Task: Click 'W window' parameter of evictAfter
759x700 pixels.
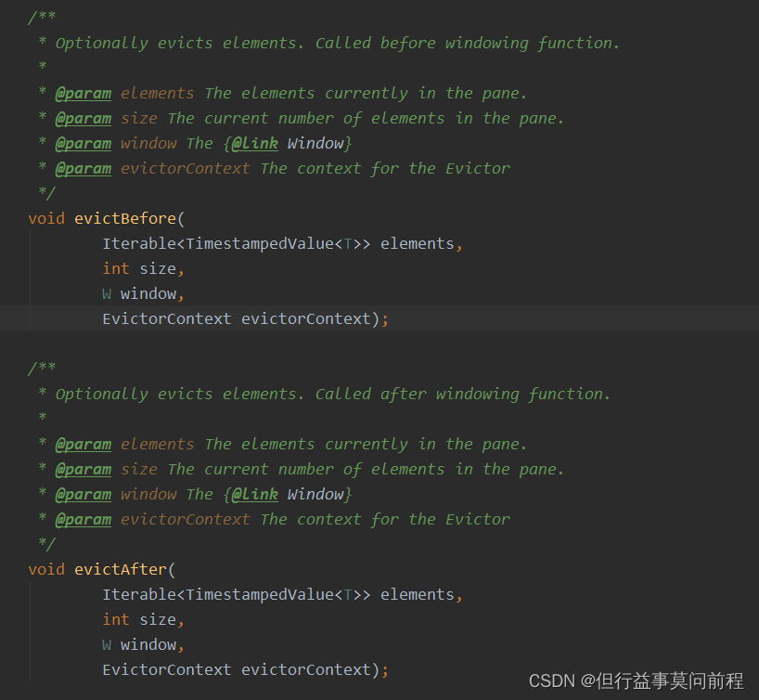Action: (x=143, y=645)
